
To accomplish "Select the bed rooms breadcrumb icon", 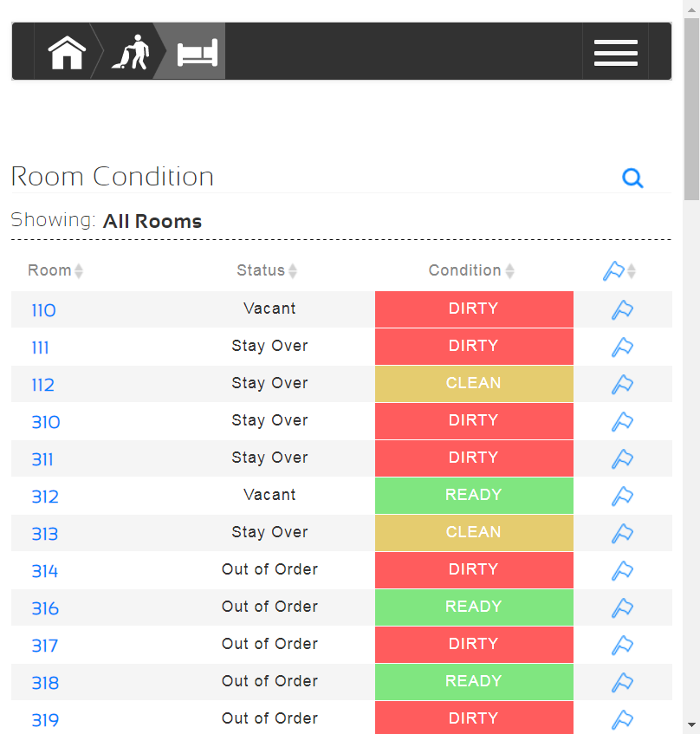I will (198, 52).
